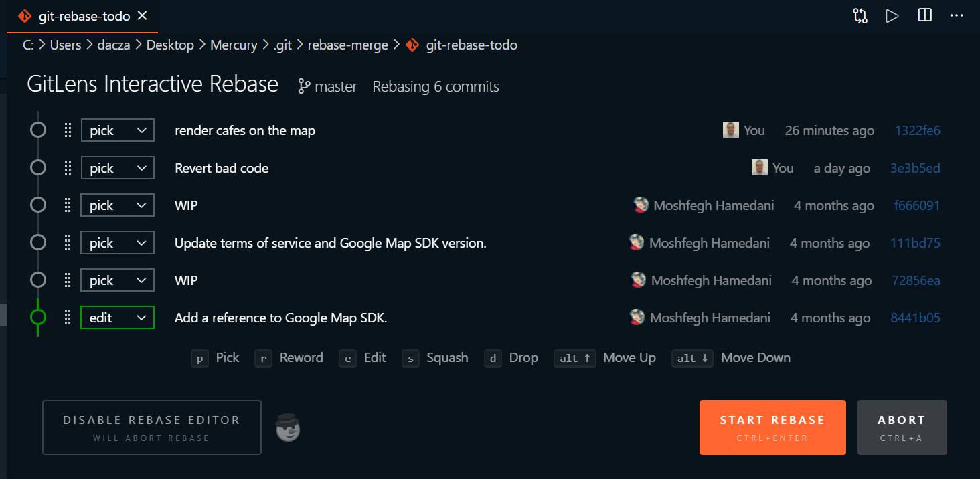Open commit hash 1322fe6 link

pyautogui.click(x=917, y=130)
